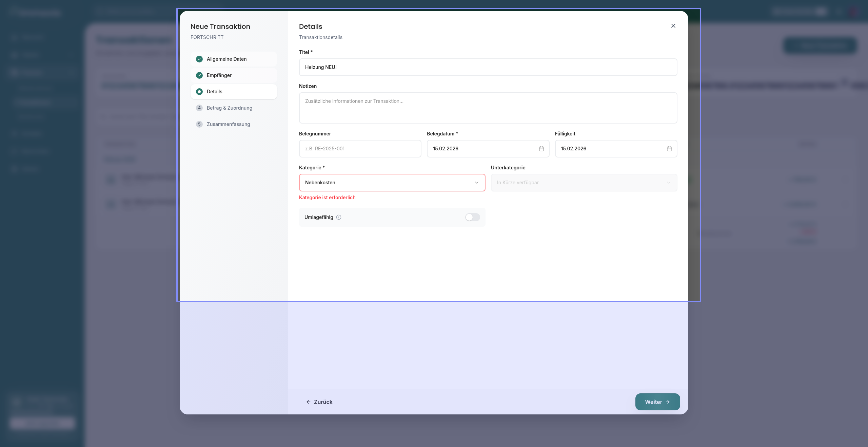Open the Unterkategorie dropdown
The height and width of the screenshot is (447, 868).
pyautogui.click(x=584, y=183)
